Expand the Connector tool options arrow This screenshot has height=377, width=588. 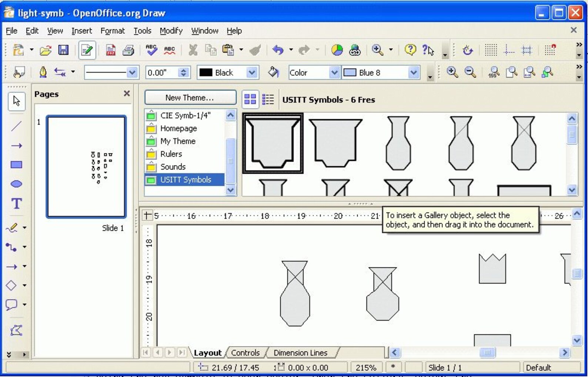[24, 247]
